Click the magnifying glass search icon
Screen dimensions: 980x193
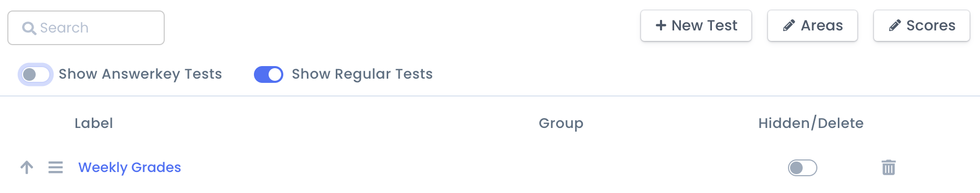click(x=29, y=28)
